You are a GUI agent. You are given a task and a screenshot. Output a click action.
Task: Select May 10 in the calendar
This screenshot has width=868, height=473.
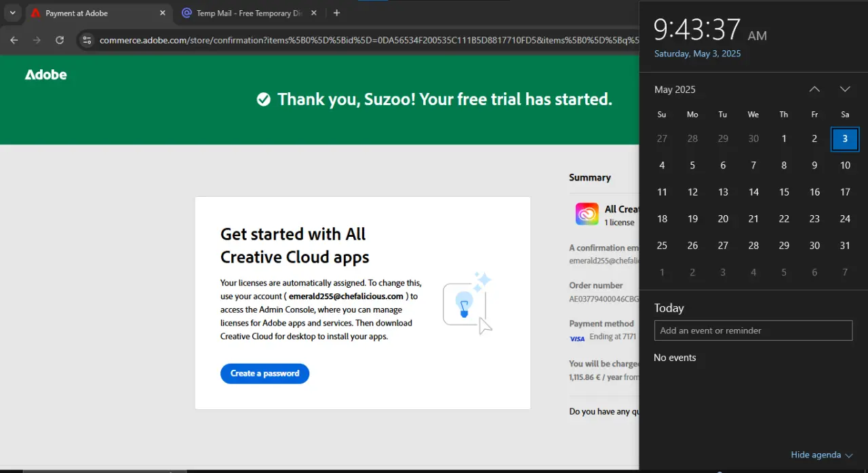[845, 165]
